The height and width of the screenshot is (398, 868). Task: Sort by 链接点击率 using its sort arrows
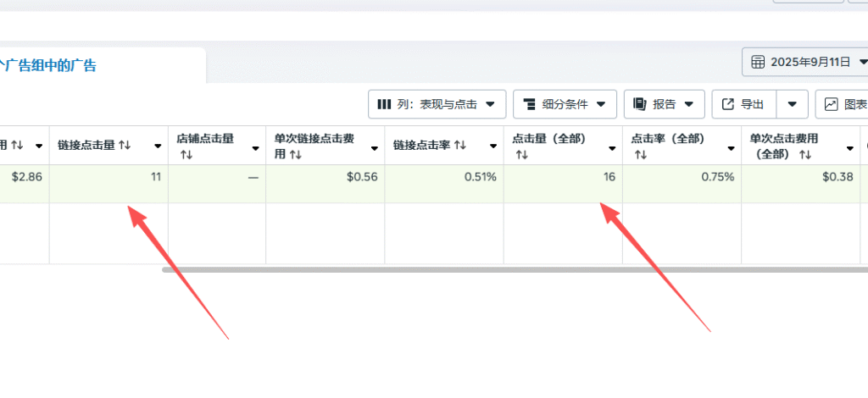click(460, 145)
